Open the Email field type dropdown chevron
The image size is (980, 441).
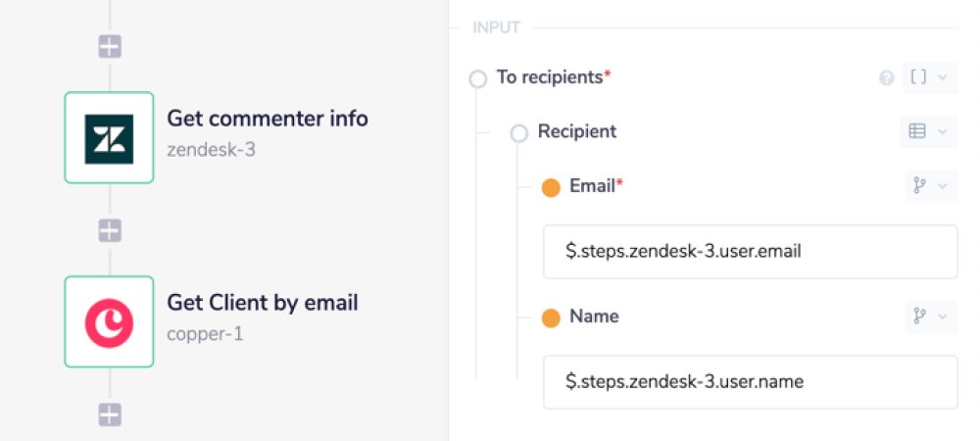tap(943, 185)
